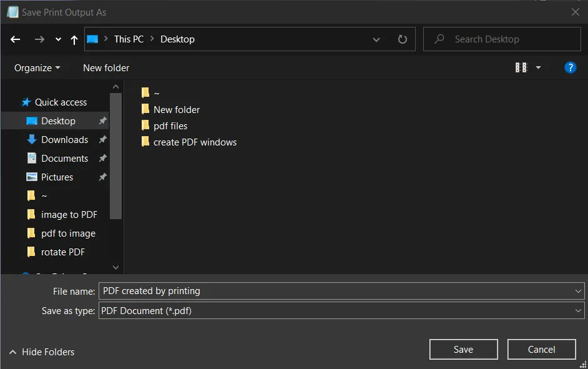Image resolution: width=588 pixels, height=369 pixels.
Task: Click the Back navigation arrow
Action: click(16, 39)
